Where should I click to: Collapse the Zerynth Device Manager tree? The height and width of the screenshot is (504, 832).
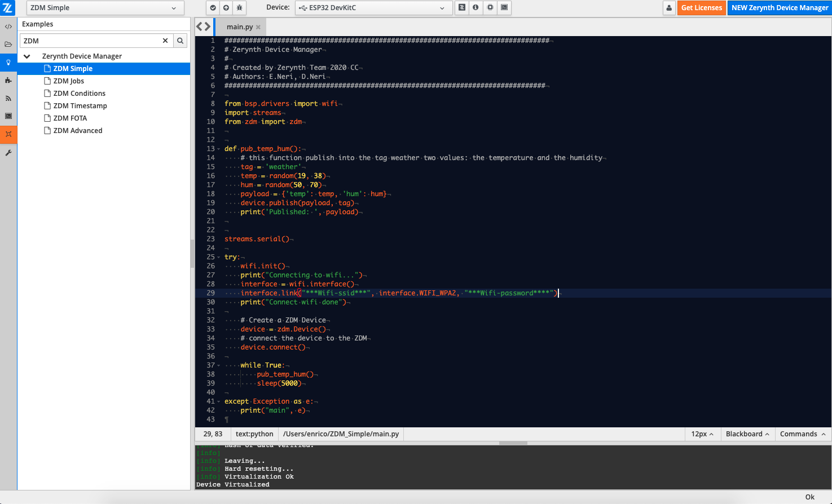click(x=27, y=56)
